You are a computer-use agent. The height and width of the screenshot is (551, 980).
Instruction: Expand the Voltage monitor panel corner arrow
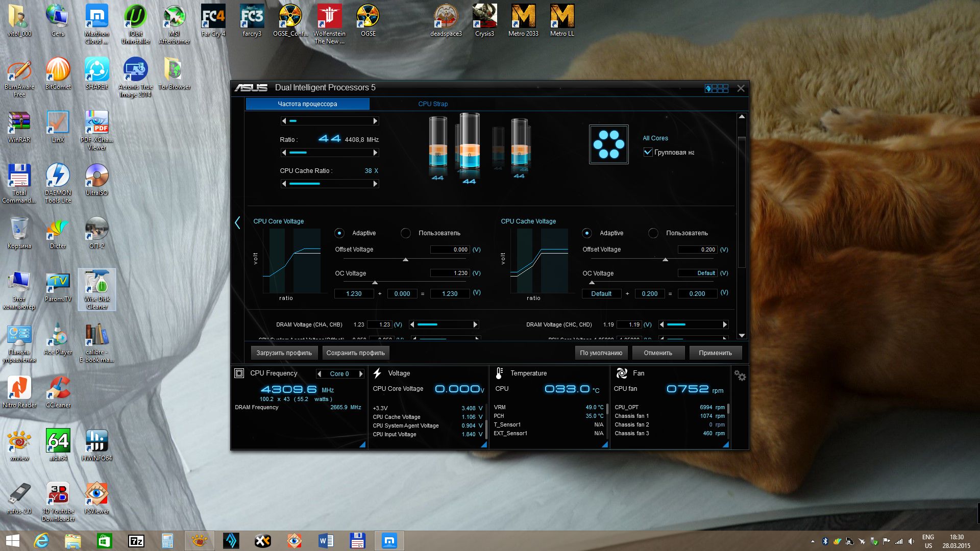point(483,445)
